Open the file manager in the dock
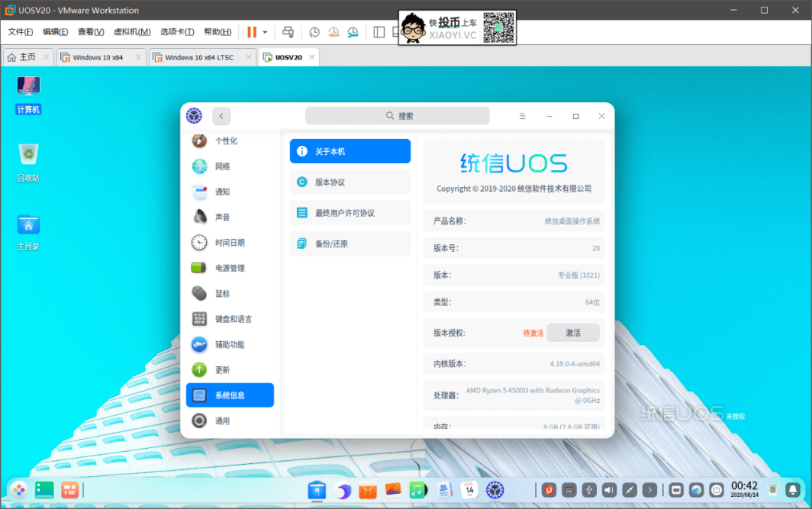Screen dimensions: 812x509 317,490
